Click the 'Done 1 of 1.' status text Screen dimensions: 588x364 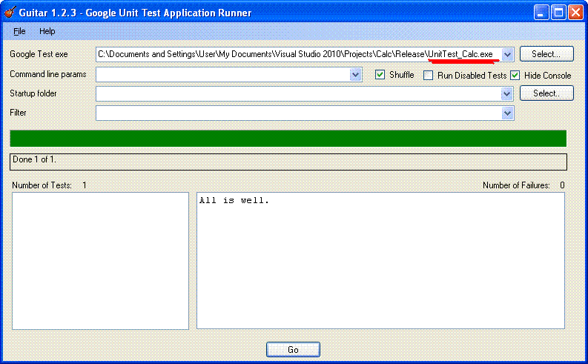click(34, 159)
